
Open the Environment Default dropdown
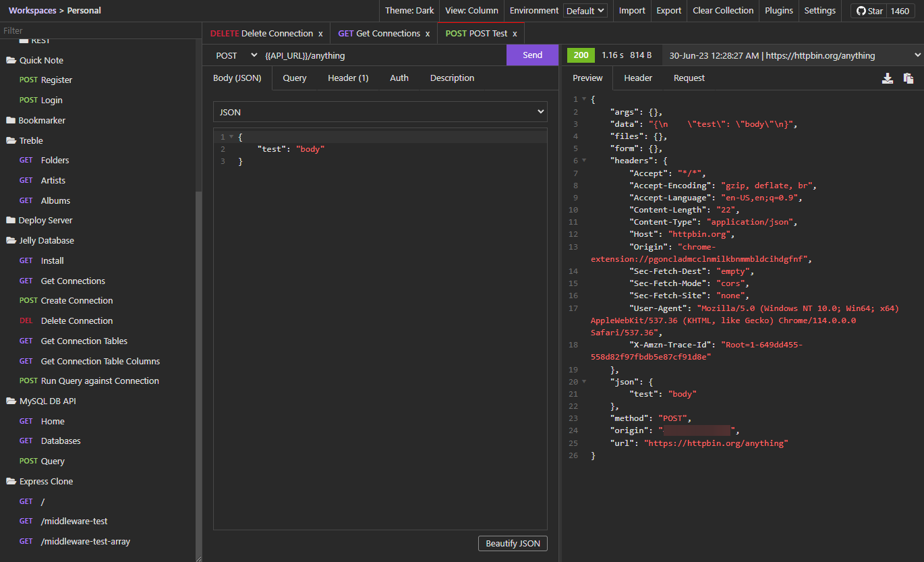point(585,11)
